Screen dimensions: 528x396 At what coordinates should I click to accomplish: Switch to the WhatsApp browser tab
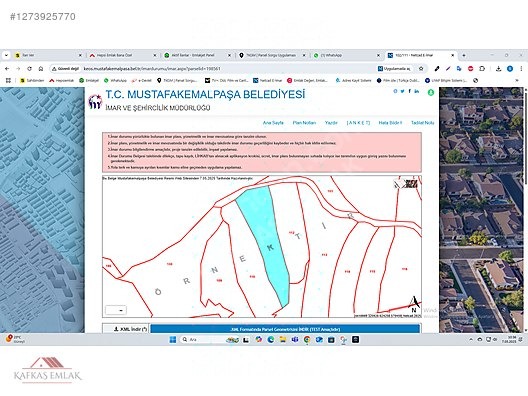click(346, 55)
